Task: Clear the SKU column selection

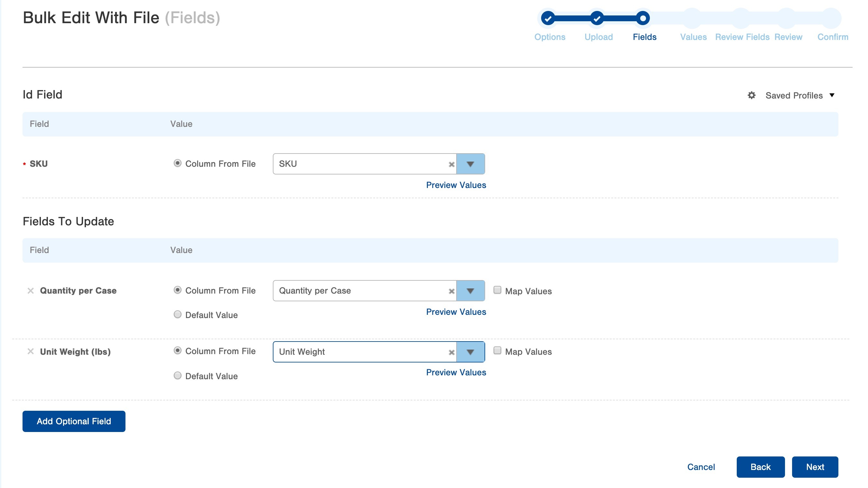Action: (451, 164)
